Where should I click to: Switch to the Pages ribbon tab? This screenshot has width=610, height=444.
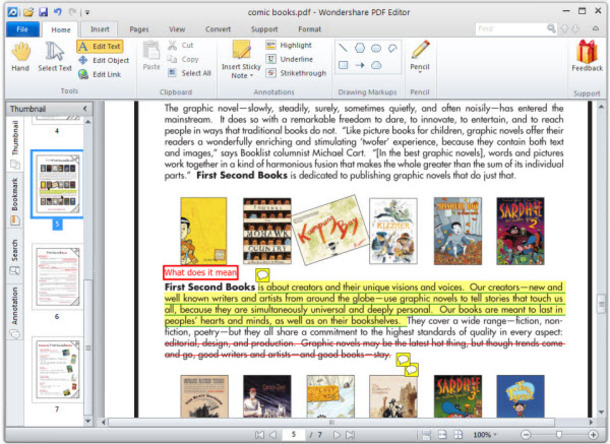coord(139,29)
